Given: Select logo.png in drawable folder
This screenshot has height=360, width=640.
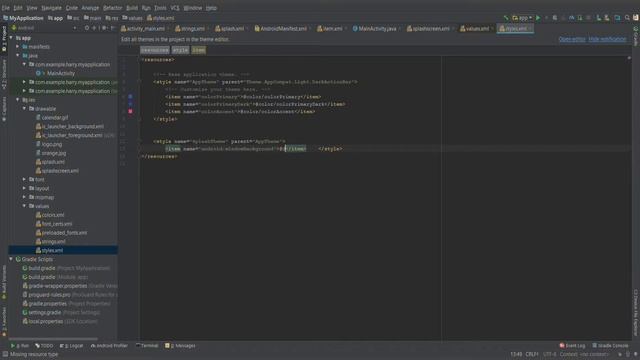Looking at the screenshot, I should tap(51, 144).
